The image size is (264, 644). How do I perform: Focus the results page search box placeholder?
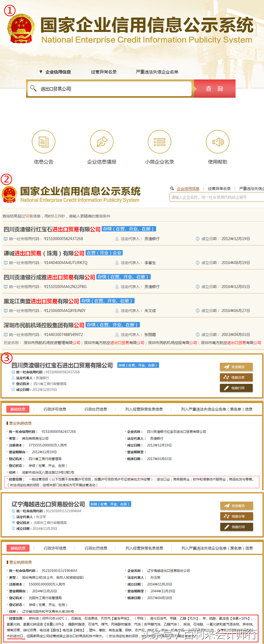pyautogui.click(x=216, y=197)
